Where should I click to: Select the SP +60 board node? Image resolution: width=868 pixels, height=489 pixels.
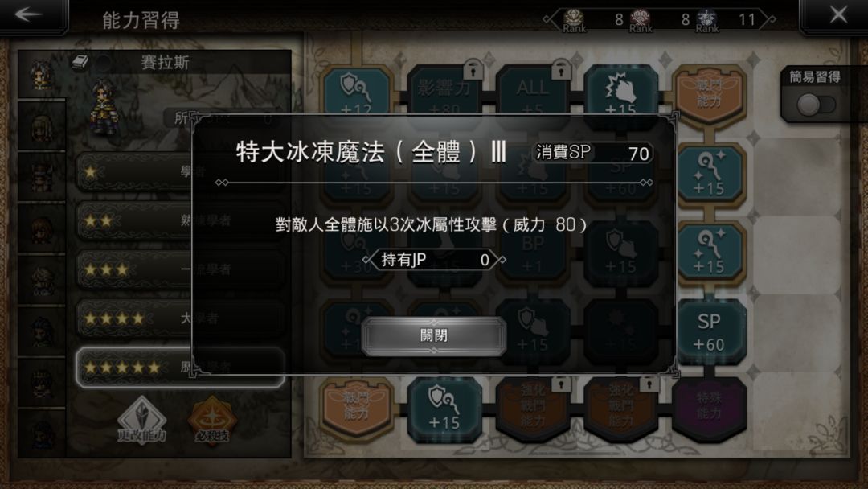pyautogui.click(x=709, y=331)
